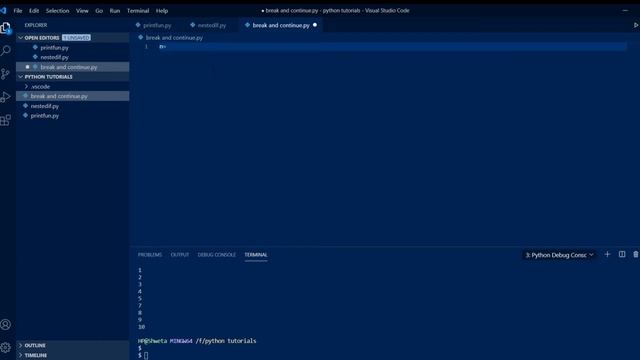This screenshot has height=360, width=640.
Task: Open terminal selector Python Debug Console dropdown
Action: tap(559, 255)
